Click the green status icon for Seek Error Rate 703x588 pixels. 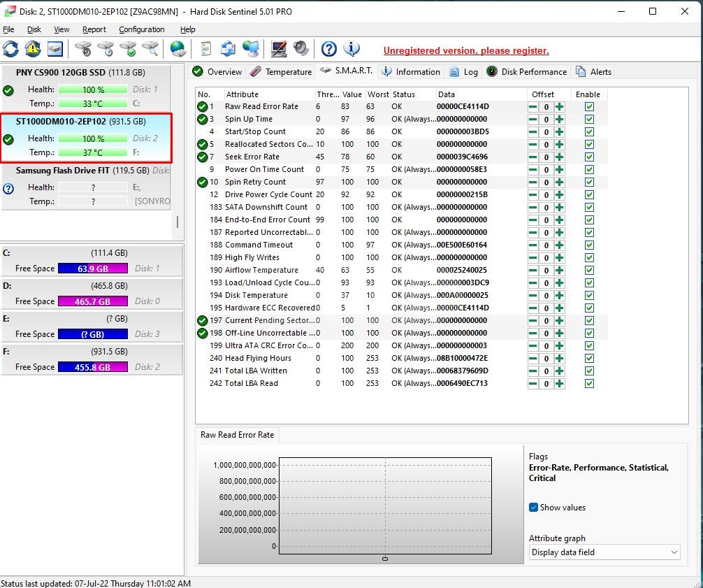click(202, 157)
